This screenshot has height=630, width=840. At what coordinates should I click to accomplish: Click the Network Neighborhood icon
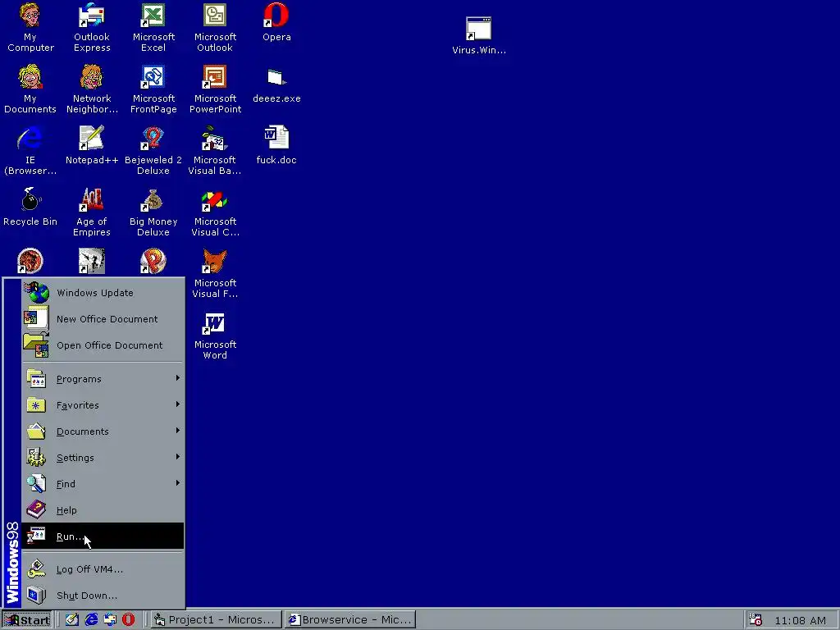tap(92, 89)
